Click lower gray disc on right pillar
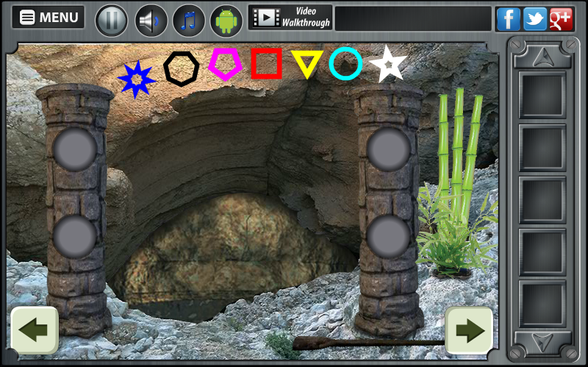 (389, 237)
